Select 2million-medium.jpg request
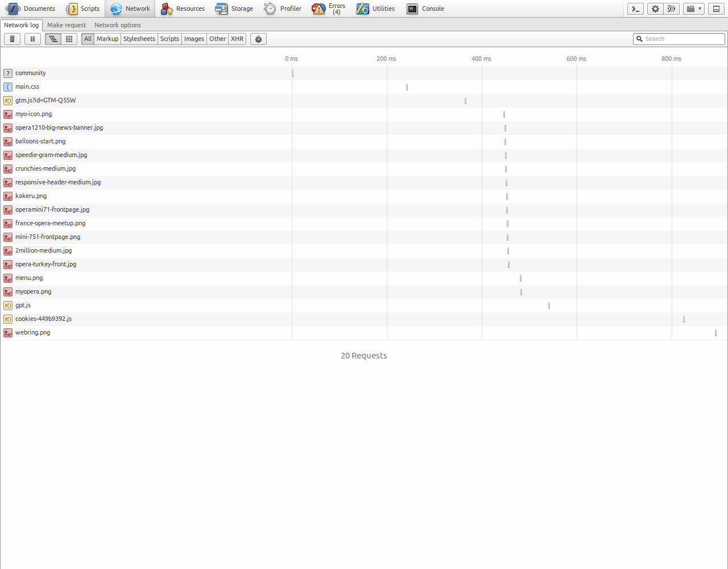Viewport: 728px width, 569px height. point(364,250)
